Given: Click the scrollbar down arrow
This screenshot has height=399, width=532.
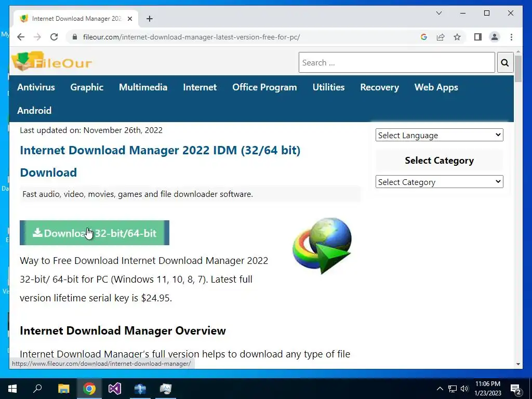Looking at the screenshot, I should (518, 364).
